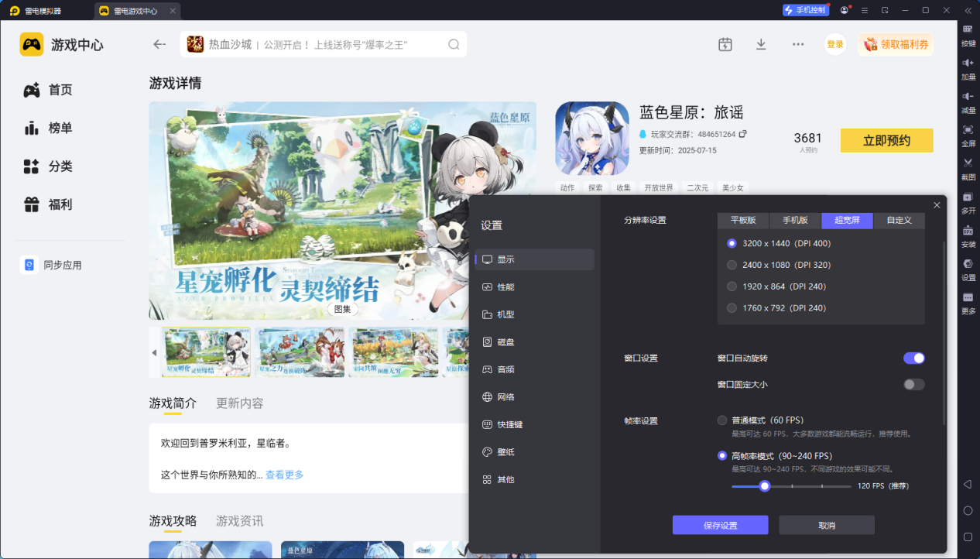Open the 星宠之力 screenshot thumbnail

point(300,352)
